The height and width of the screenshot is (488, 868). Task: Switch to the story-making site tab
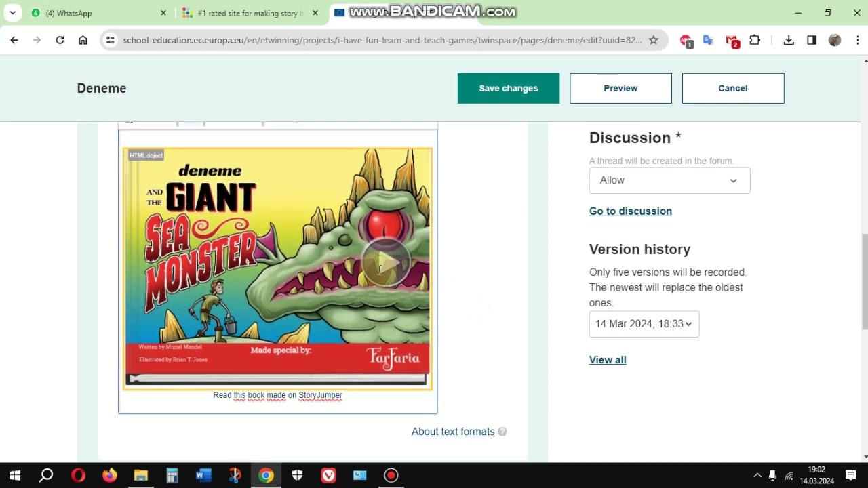click(x=250, y=13)
